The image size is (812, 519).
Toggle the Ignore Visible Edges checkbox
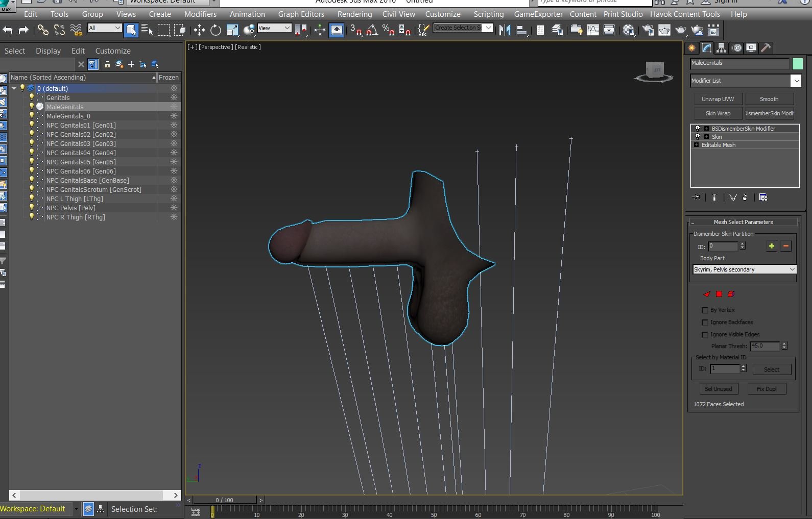pyautogui.click(x=705, y=335)
